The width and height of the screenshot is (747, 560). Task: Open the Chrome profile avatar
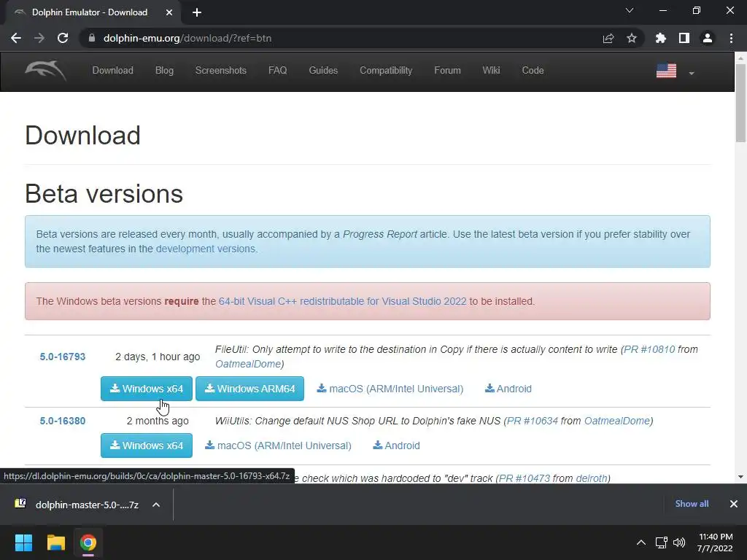click(x=708, y=38)
